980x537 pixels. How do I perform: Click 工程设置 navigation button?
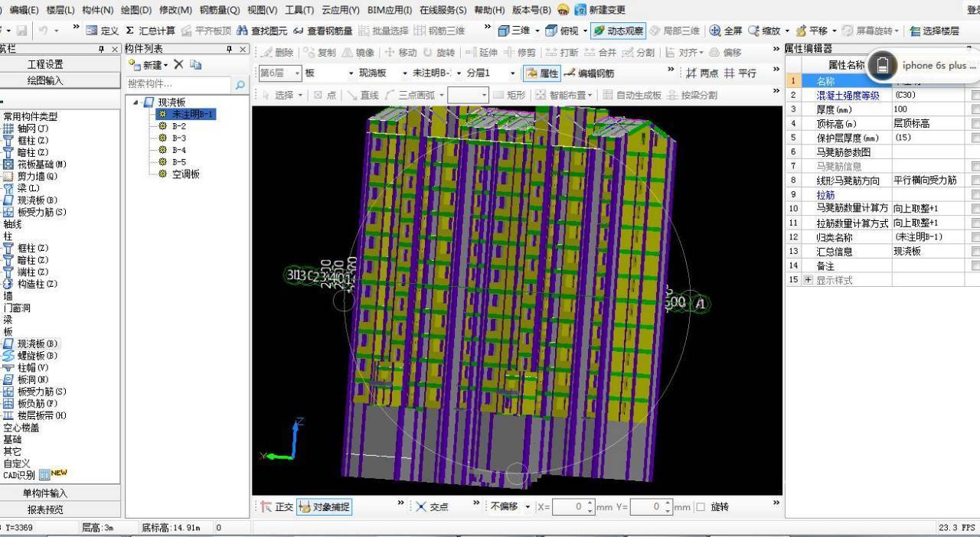[45, 64]
